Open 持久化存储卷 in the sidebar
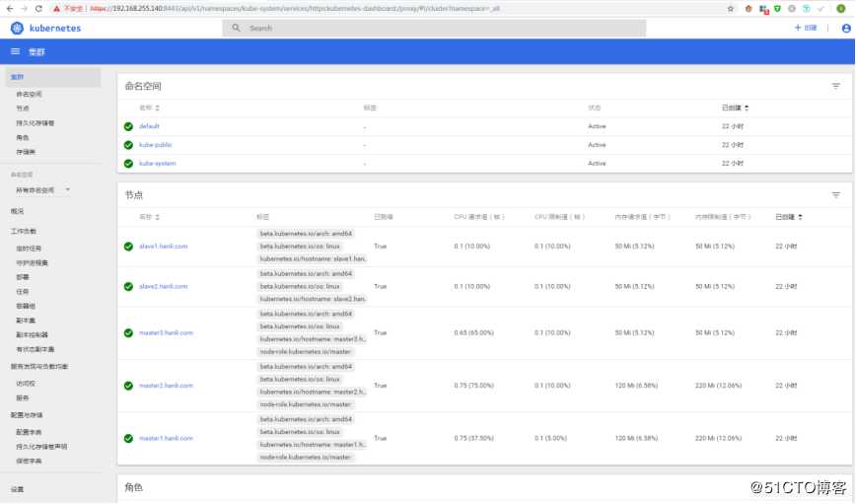 pos(35,123)
